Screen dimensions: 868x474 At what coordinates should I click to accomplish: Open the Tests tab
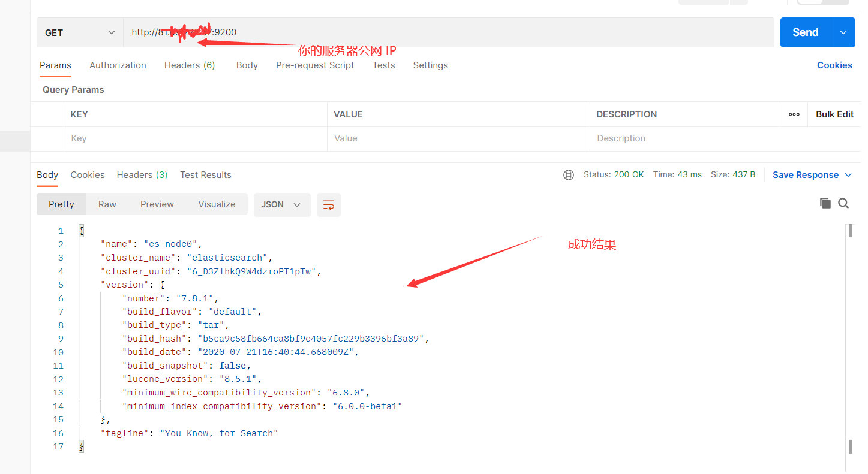click(383, 65)
